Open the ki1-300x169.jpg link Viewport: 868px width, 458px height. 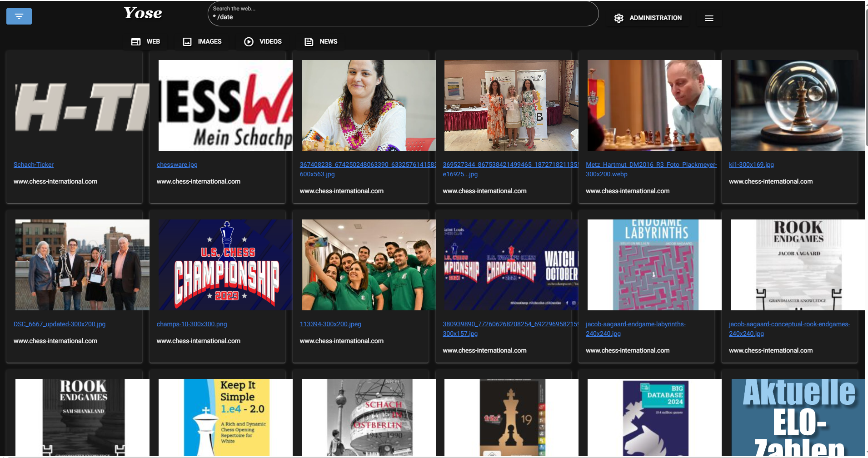pos(751,164)
